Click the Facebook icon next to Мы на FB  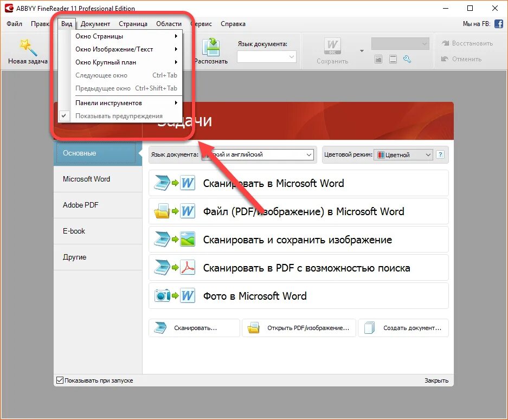tap(499, 24)
